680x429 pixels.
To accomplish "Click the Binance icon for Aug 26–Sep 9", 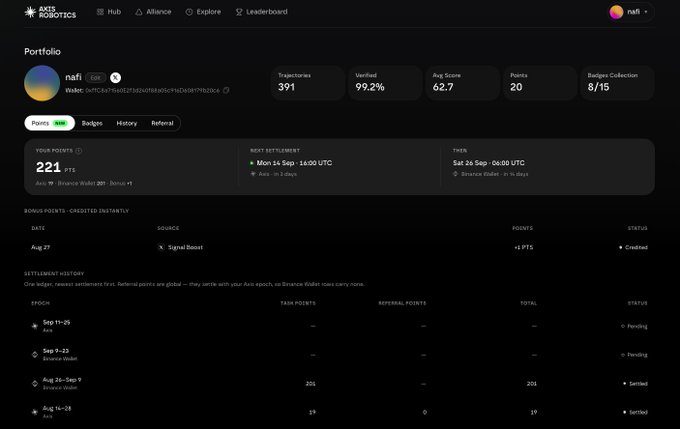I will [x=35, y=383].
